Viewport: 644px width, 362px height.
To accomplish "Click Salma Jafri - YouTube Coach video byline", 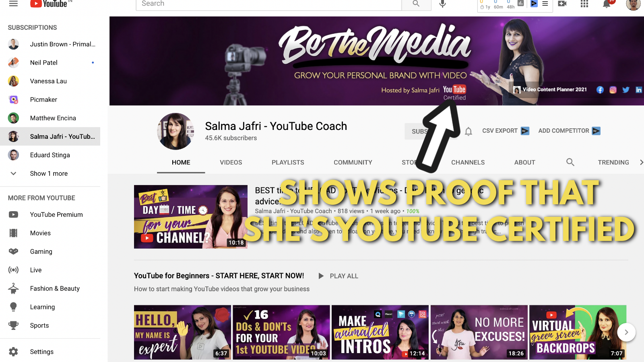I will point(293,211).
